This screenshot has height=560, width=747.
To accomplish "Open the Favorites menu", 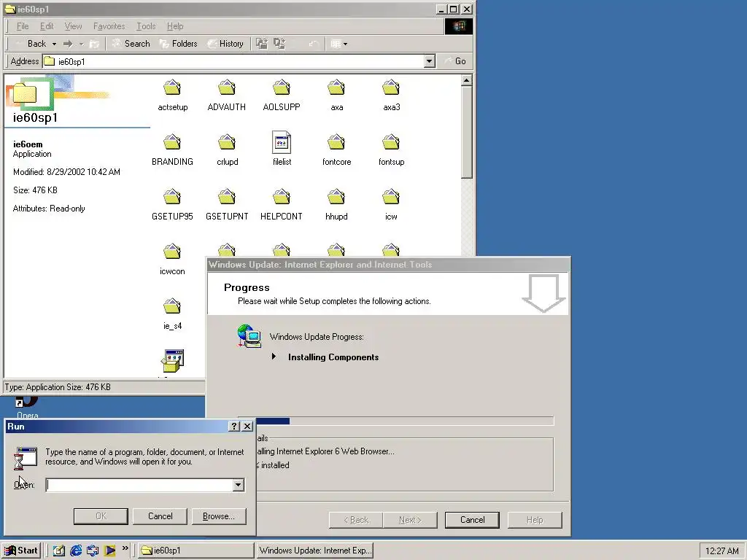I will [x=109, y=26].
